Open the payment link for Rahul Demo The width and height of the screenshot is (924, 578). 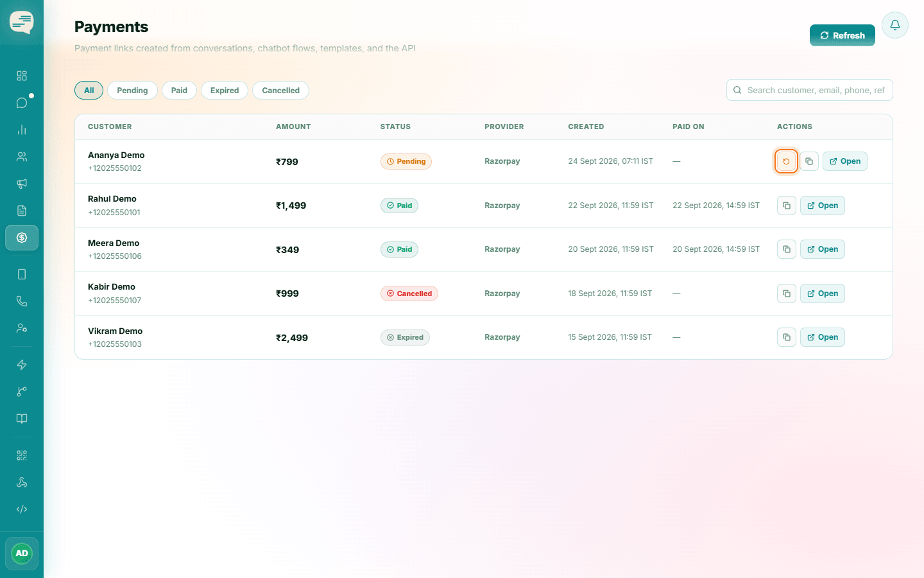click(823, 206)
